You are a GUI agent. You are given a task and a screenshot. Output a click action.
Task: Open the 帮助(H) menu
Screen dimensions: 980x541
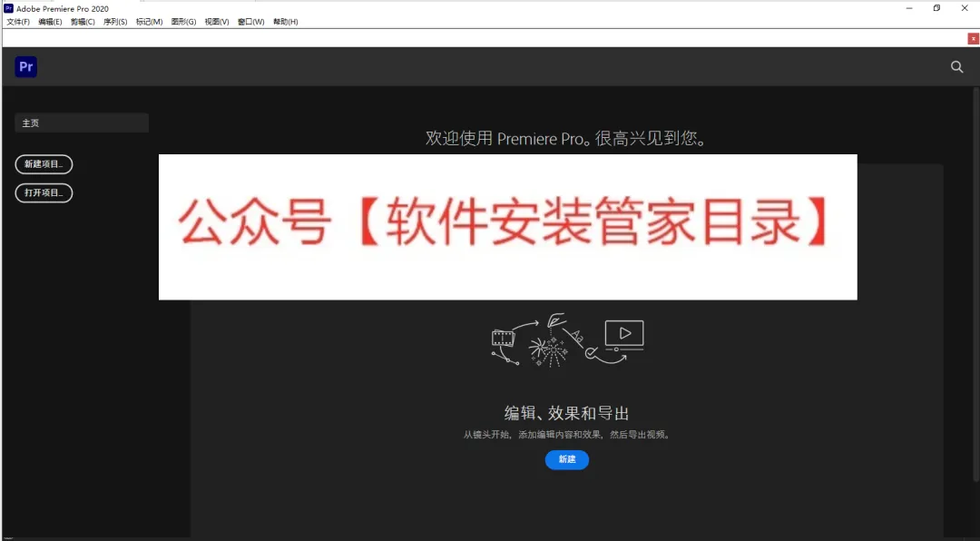(286, 22)
